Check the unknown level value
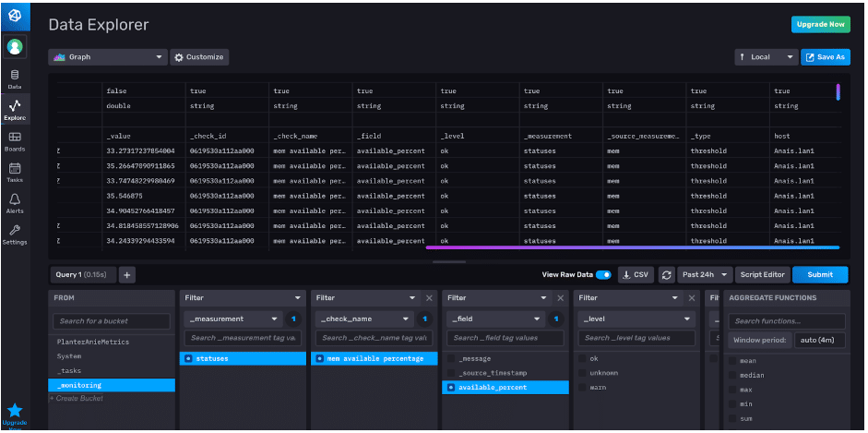Viewport: 868px width, 433px height. (582, 373)
